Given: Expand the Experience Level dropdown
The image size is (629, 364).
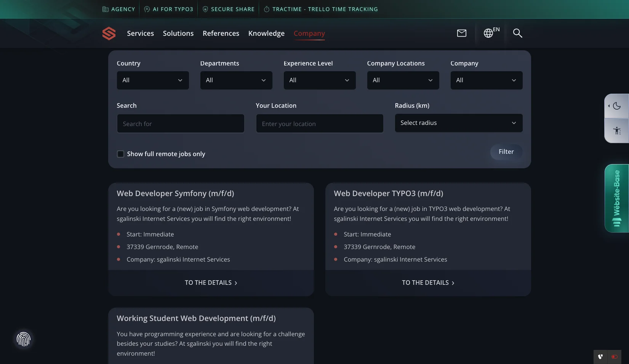Looking at the screenshot, I should (x=320, y=80).
